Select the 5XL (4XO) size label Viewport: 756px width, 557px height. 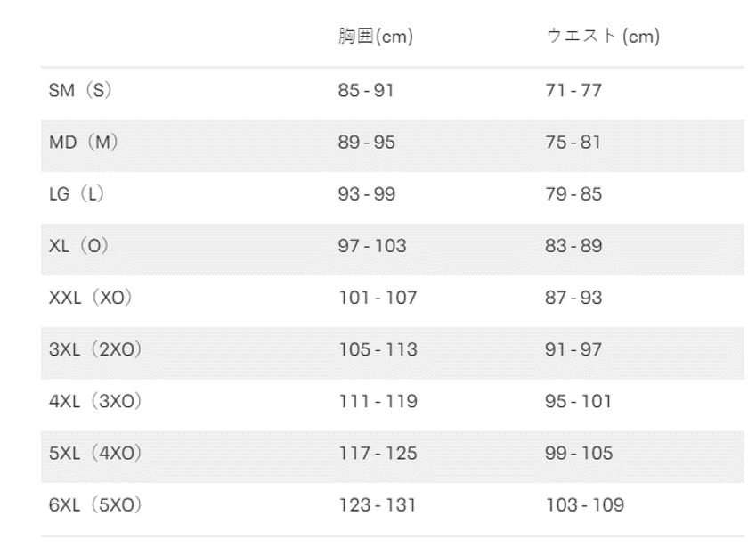tap(98, 453)
